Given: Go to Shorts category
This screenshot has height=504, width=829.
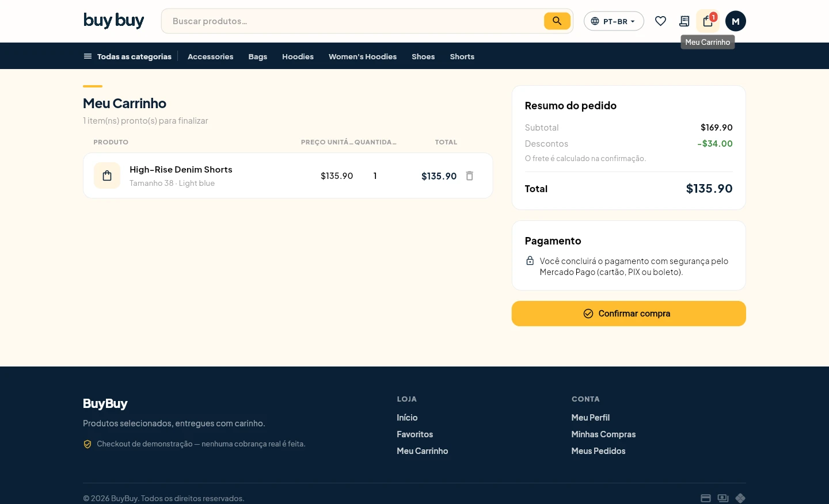Looking at the screenshot, I should 462,56.
